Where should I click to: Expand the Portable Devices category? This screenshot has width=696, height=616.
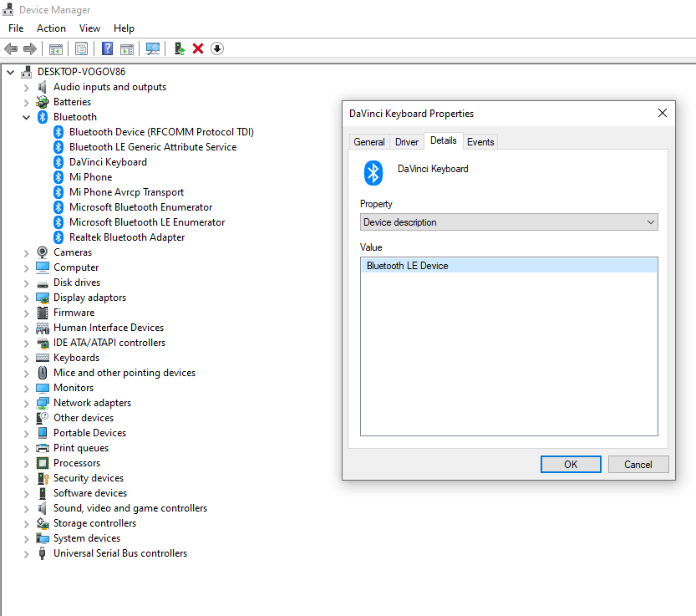(x=26, y=434)
